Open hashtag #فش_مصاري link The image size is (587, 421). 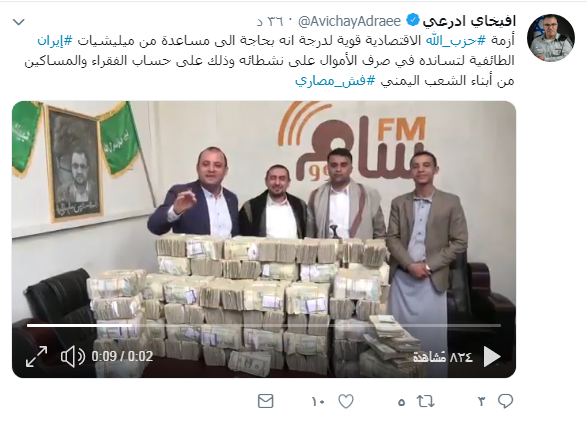(335, 81)
